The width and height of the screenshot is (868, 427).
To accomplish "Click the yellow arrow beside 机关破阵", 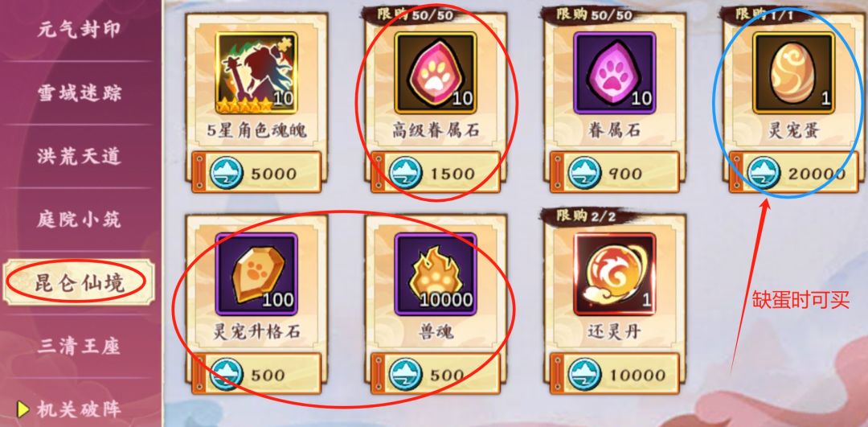I will 23,409.
